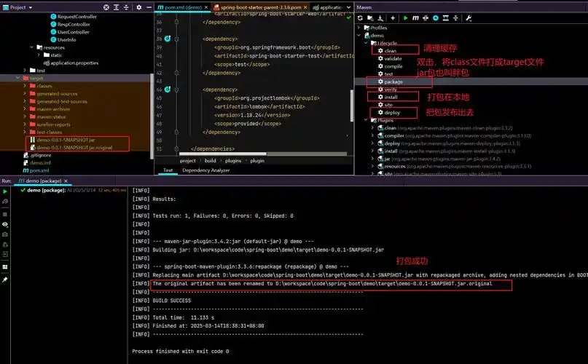Select the Text tab below editor
Image resolution: width=588 pixels, height=364 pixels.
[168, 170]
